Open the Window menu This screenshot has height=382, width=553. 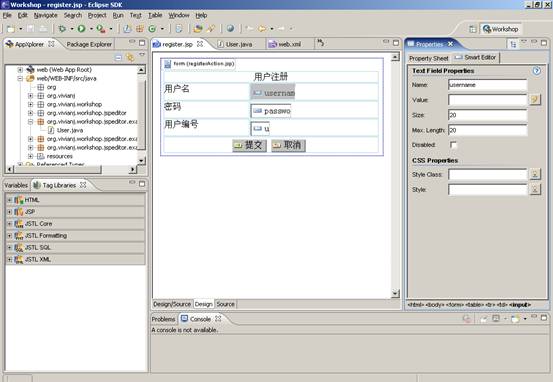coord(179,15)
